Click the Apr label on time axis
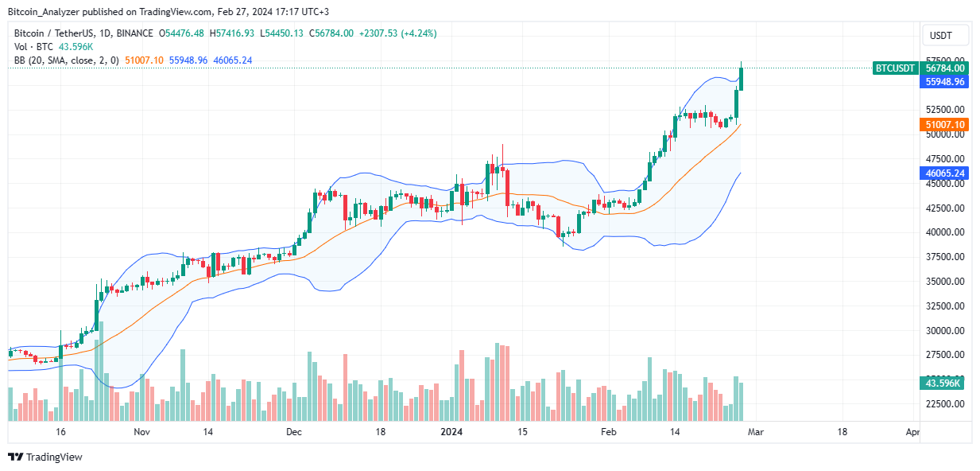Image resolution: width=980 pixels, height=471 pixels. pyautogui.click(x=912, y=432)
